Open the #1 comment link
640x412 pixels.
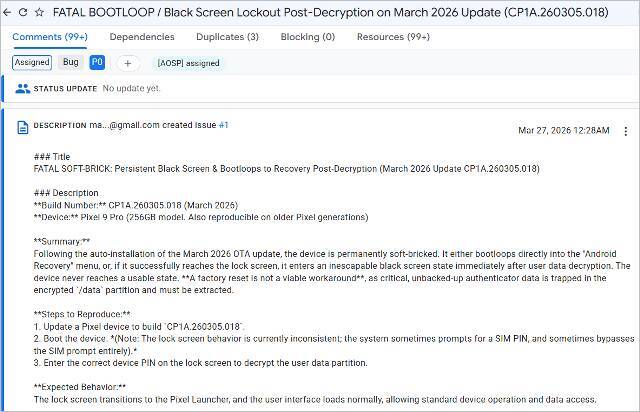(223, 125)
